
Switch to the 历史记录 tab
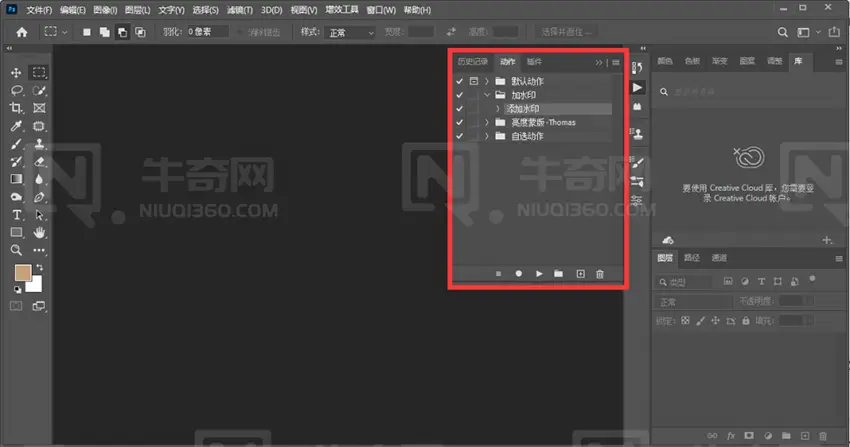pyautogui.click(x=473, y=62)
